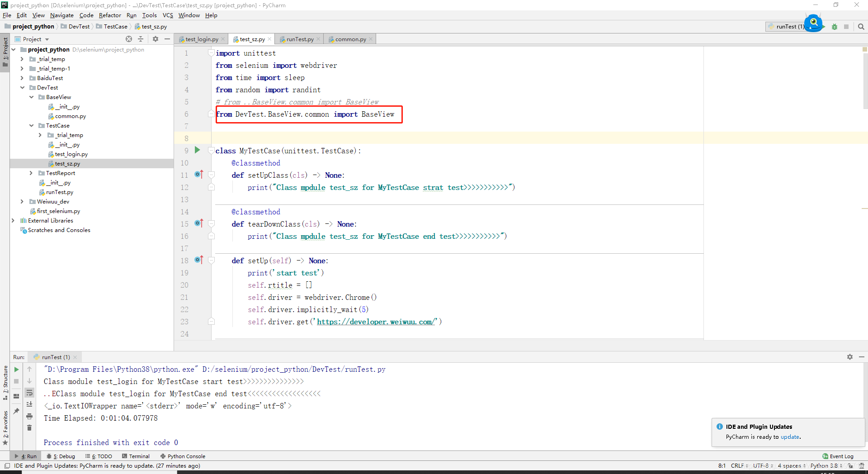Open the 5: Debug tool window

tap(61, 456)
